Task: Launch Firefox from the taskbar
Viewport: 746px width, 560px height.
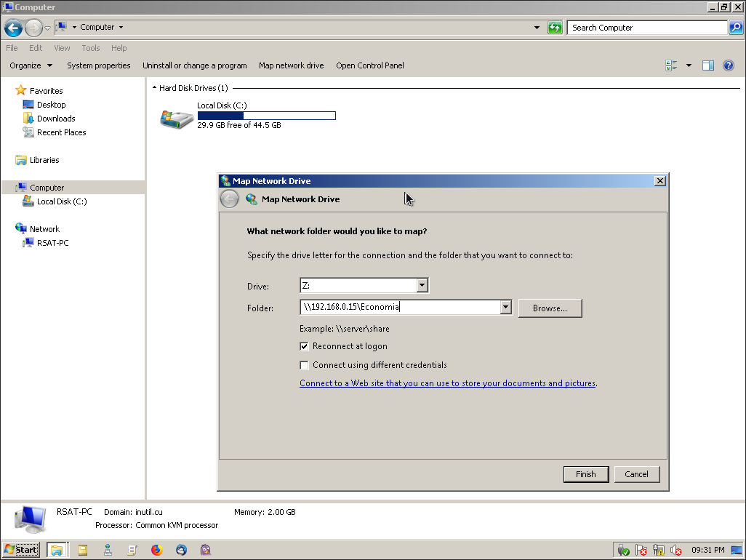Action: (x=156, y=550)
